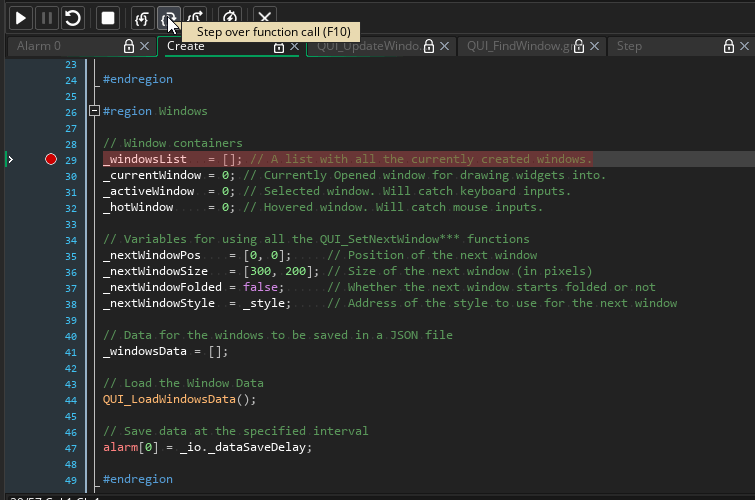Toggle lock on the Alarm 0 tab
755x500 pixels.
click(128, 47)
